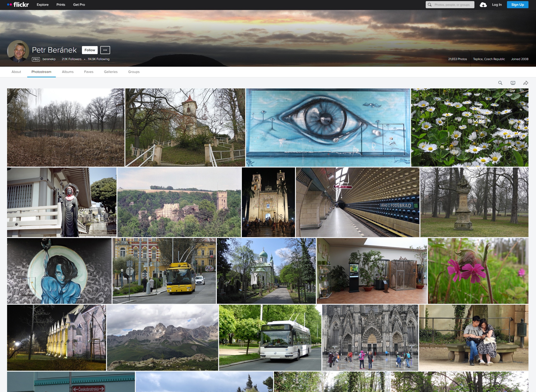Open the 114.9K Following link
The height and width of the screenshot is (392, 536).
(x=98, y=59)
